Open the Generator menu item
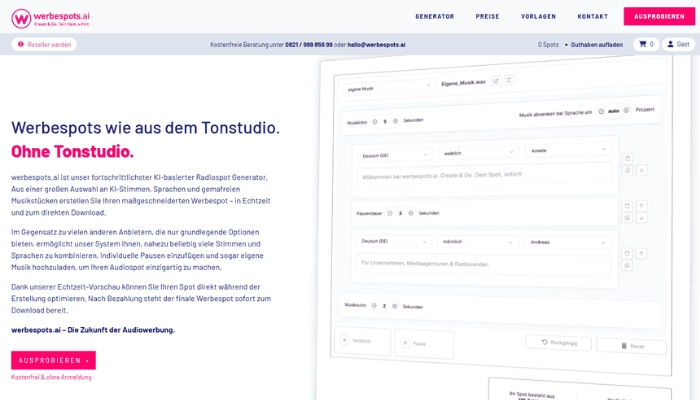The width and height of the screenshot is (700, 400). [434, 17]
